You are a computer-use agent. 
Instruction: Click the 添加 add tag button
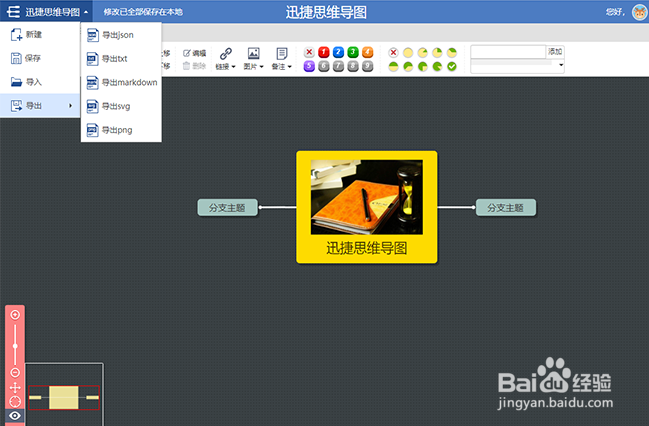(x=555, y=52)
